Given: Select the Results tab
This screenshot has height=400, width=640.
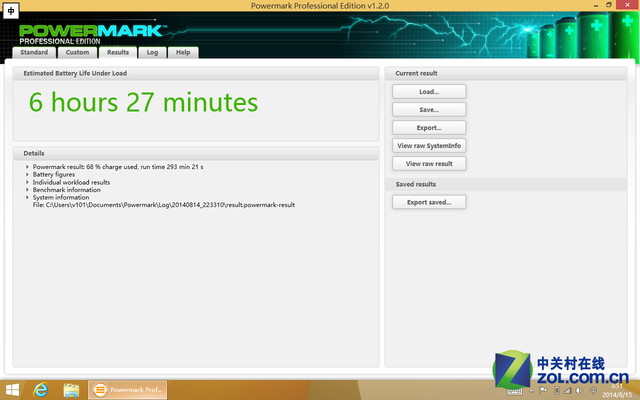Looking at the screenshot, I should pos(118,53).
